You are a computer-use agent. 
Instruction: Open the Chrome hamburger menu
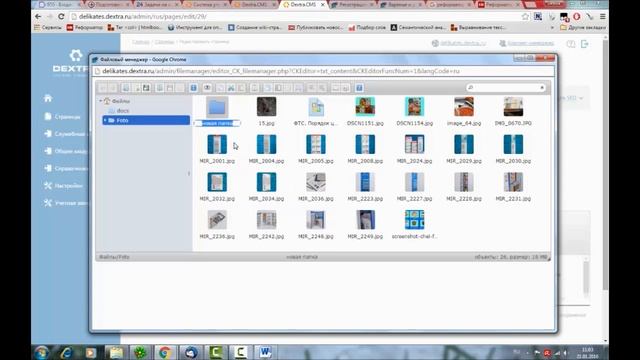tap(602, 17)
